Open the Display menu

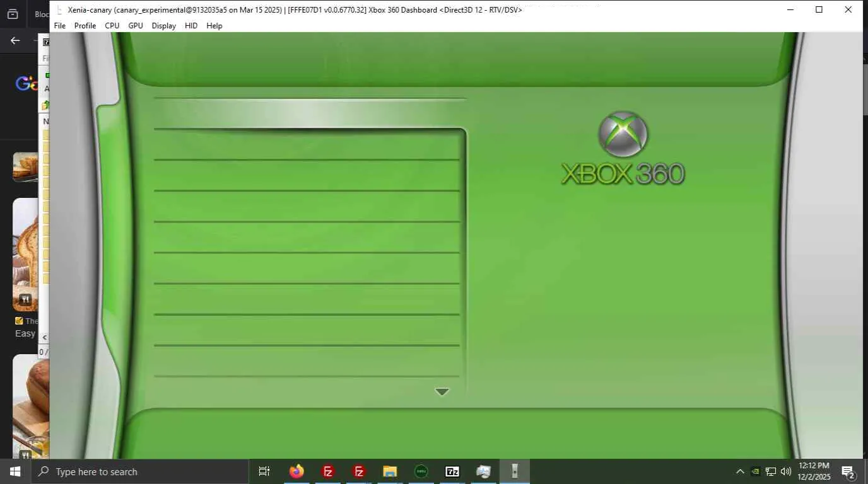click(x=164, y=26)
